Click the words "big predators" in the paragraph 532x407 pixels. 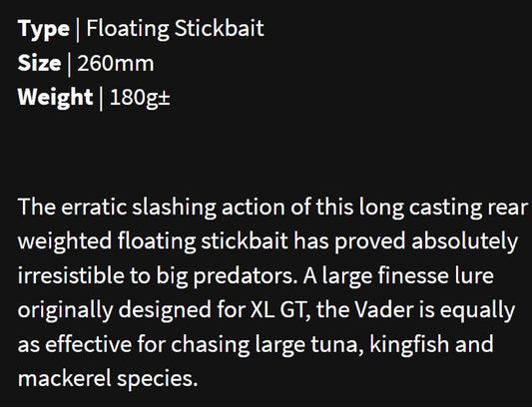[x=227, y=276]
